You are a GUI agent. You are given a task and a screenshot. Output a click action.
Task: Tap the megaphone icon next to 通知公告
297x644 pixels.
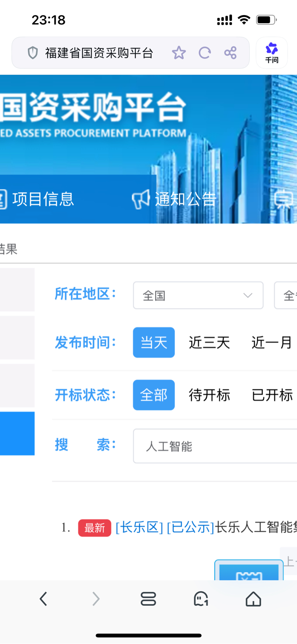click(x=140, y=199)
